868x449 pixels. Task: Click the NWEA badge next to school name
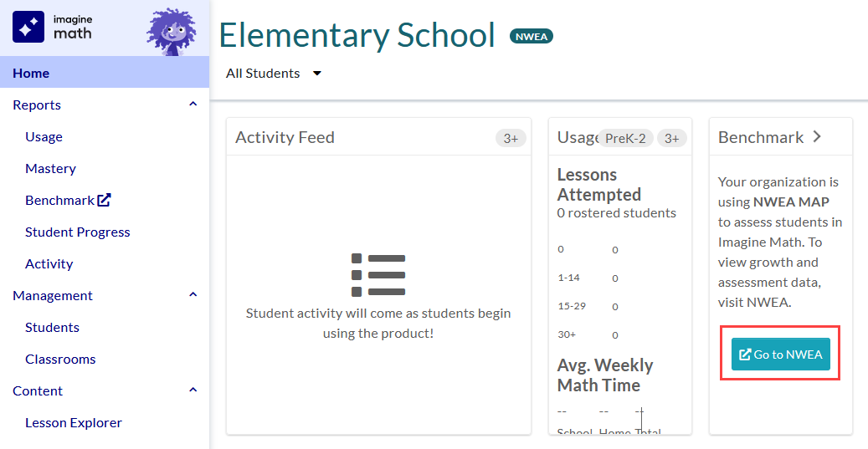pyautogui.click(x=532, y=37)
